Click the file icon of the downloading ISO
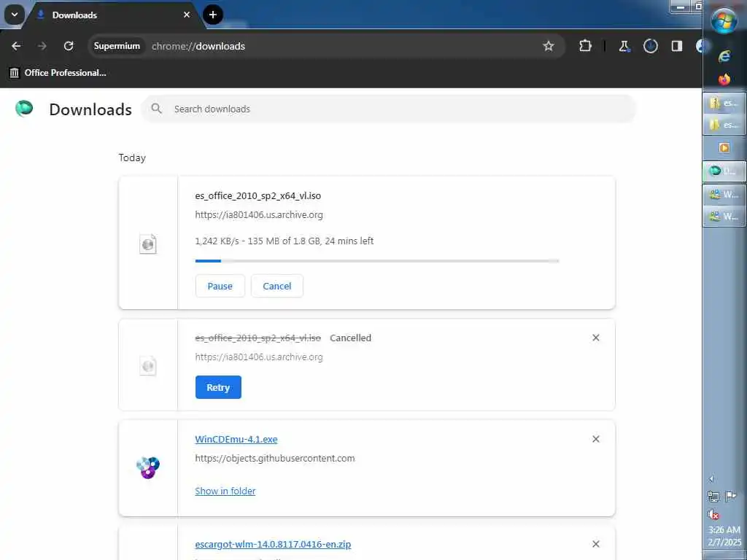The width and height of the screenshot is (747, 560). 147,244
